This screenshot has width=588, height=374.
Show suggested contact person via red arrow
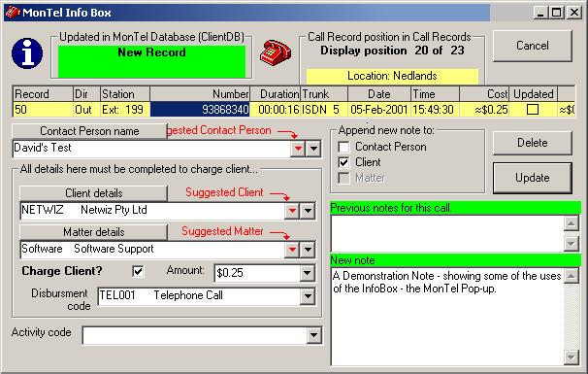tap(298, 149)
